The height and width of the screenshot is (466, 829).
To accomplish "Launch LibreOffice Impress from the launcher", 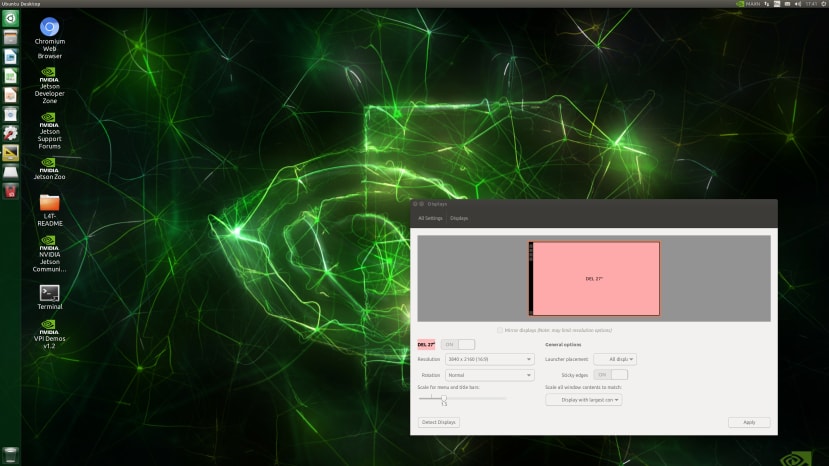I will point(10,95).
